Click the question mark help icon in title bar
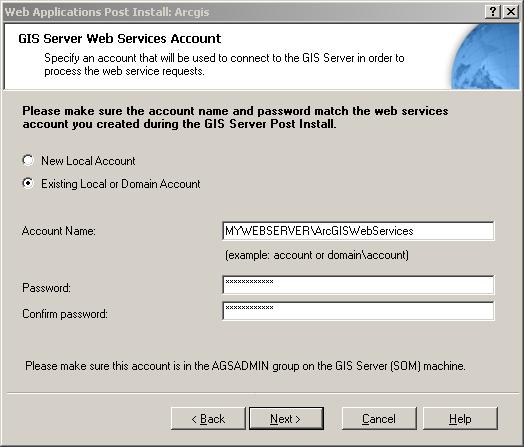Image resolution: width=524 pixels, height=447 pixels. tap(493, 12)
